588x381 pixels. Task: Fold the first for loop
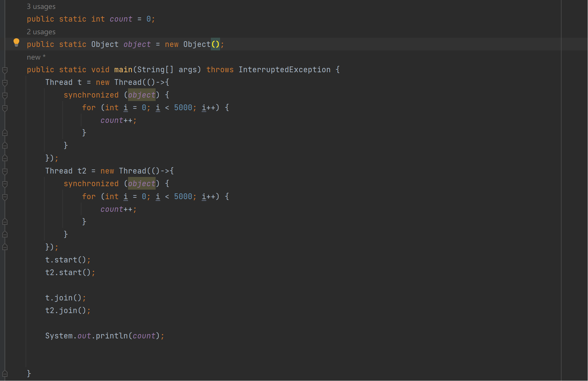[5, 108]
